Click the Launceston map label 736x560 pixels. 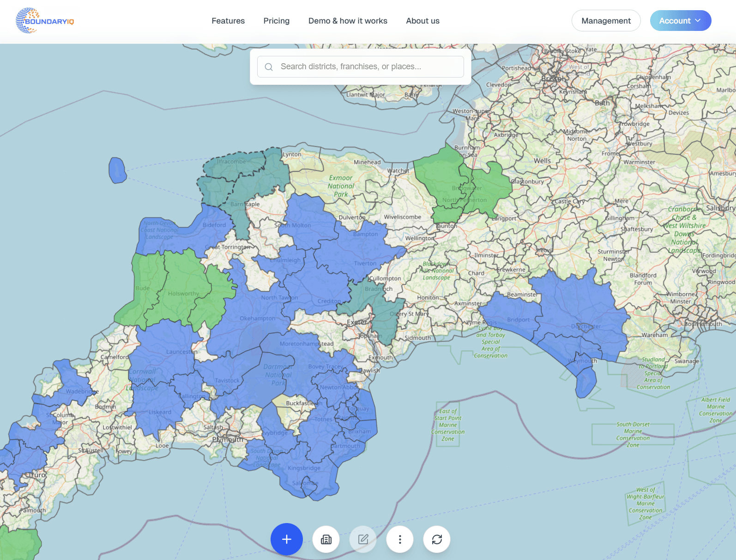(x=182, y=352)
